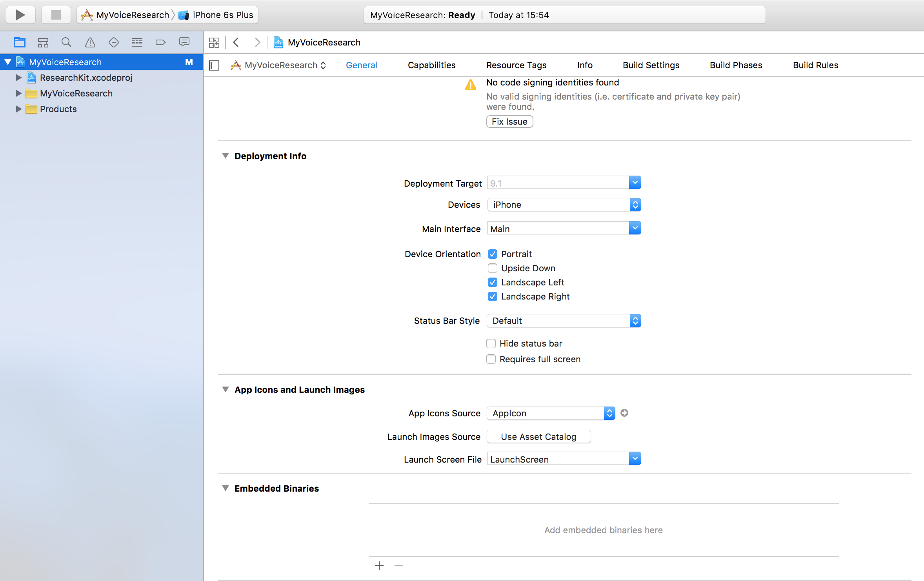Switch to Build Phases tab

pyautogui.click(x=736, y=65)
